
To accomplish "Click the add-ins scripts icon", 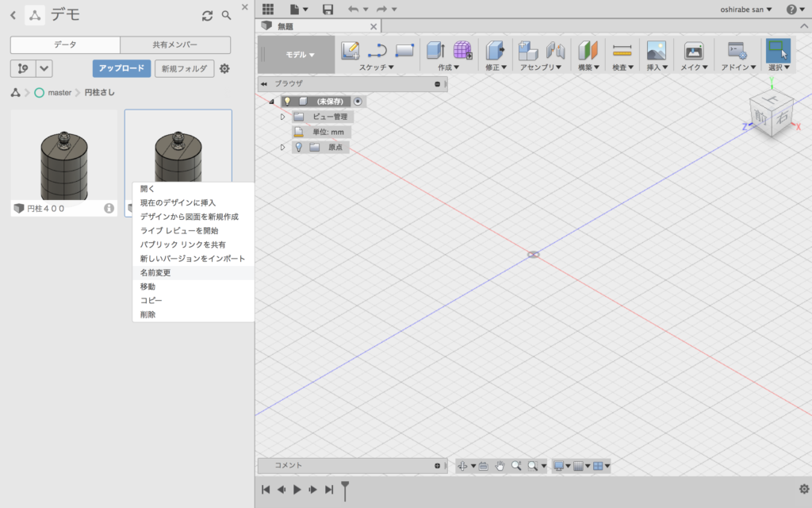I will [737, 50].
